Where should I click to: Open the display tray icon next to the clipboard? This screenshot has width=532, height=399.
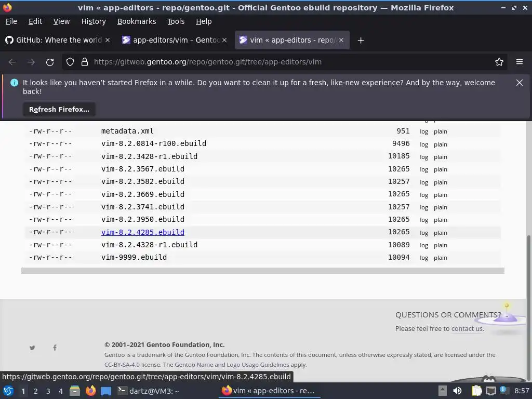tap(490, 391)
